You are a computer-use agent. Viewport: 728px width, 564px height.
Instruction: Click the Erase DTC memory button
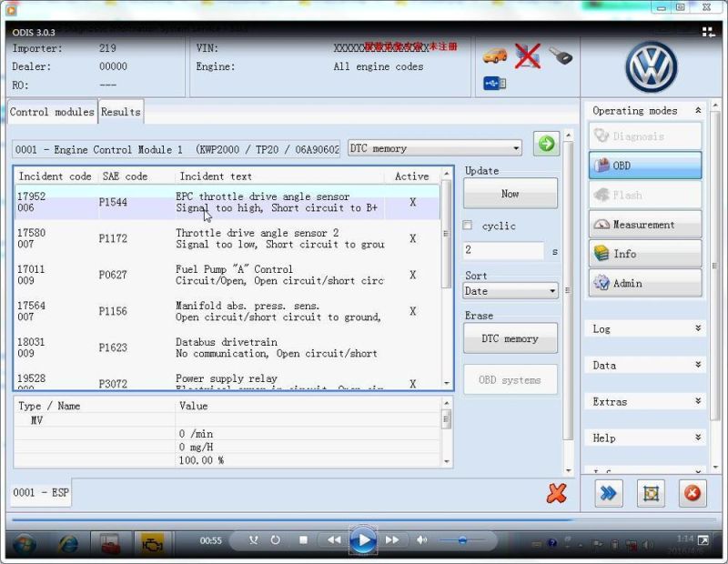pyautogui.click(x=511, y=338)
